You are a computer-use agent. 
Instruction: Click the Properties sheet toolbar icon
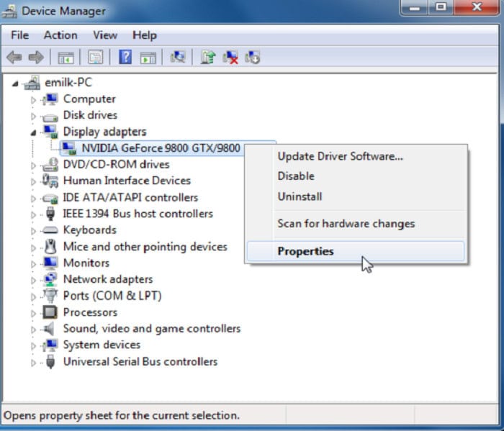click(96, 58)
